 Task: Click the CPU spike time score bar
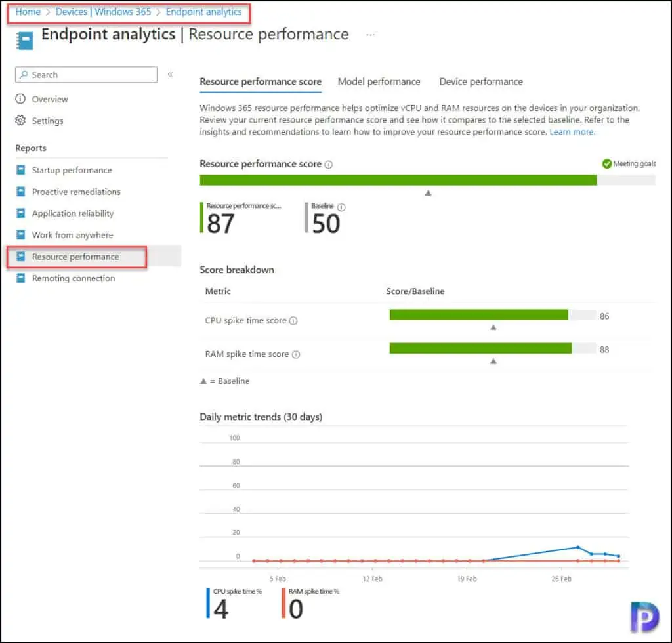[493, 315]
